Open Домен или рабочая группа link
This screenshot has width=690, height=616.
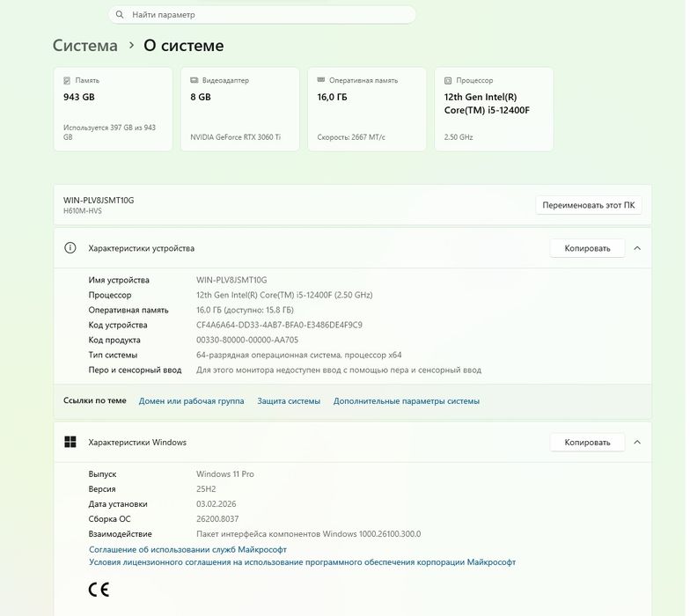pos(191,401)
